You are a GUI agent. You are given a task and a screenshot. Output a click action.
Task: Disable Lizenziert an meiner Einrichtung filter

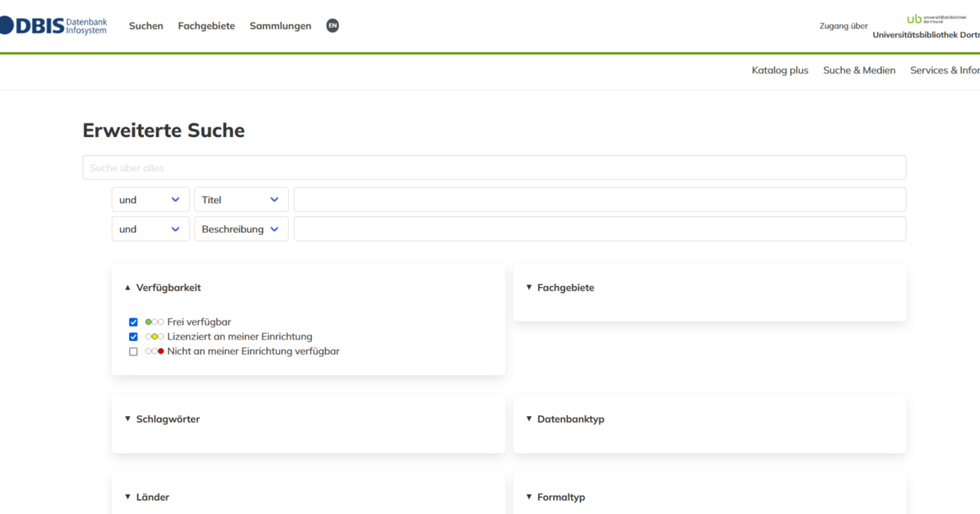pos(133,336)
